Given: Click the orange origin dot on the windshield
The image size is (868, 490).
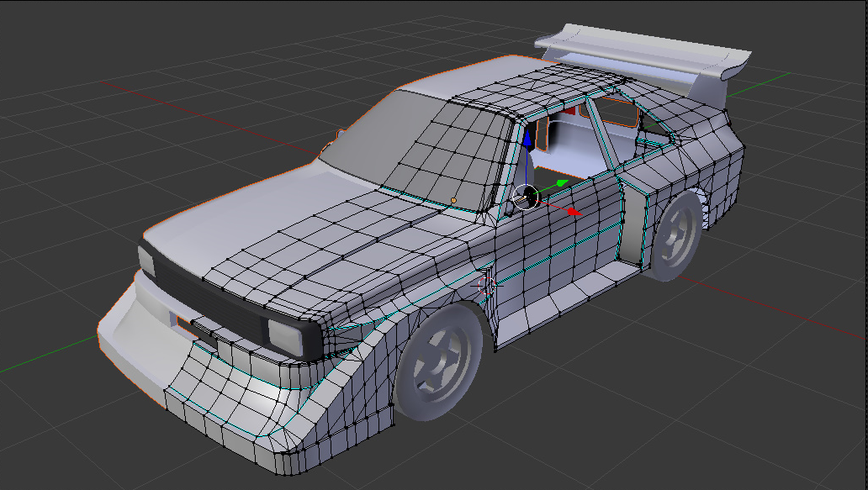Looking at the screenshot, I should [x=454, y=200].
